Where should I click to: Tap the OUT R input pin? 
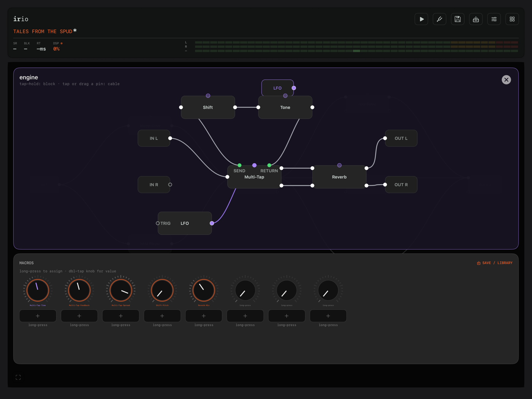385,185
